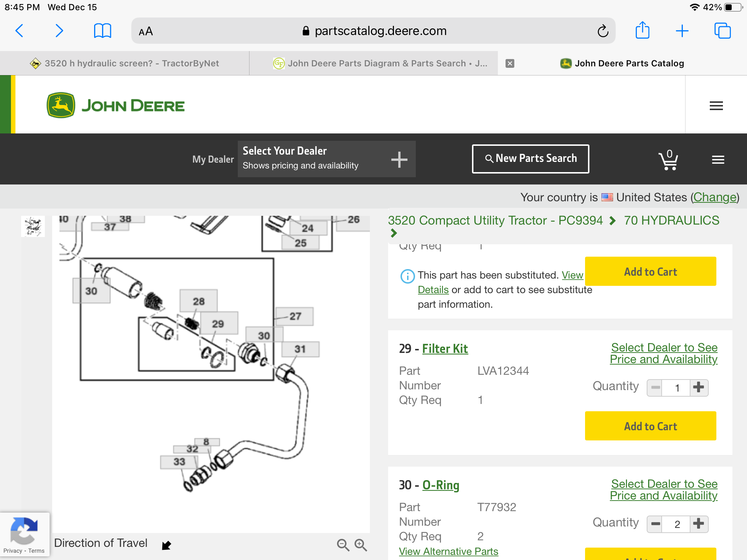Click Select Your Dealer text
747x560 pixels.
pyautogui.click(x=285, y=151)
